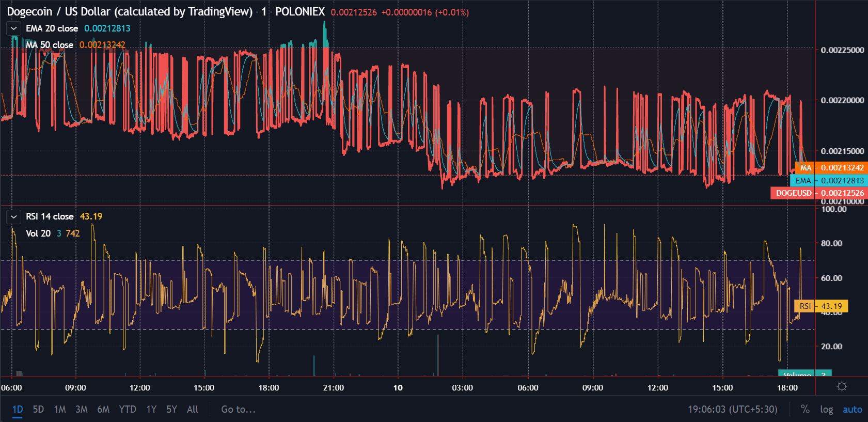Screen dimensions: 868x422
Task: Click the orange MA price tag on axis
Action: click(x=832, y=167)
